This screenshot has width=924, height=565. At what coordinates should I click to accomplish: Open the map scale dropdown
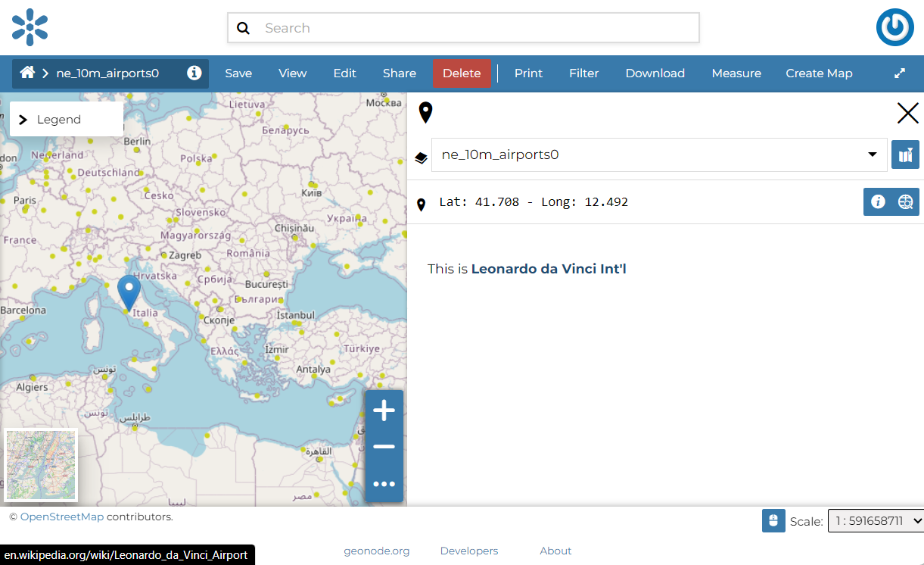876,521
